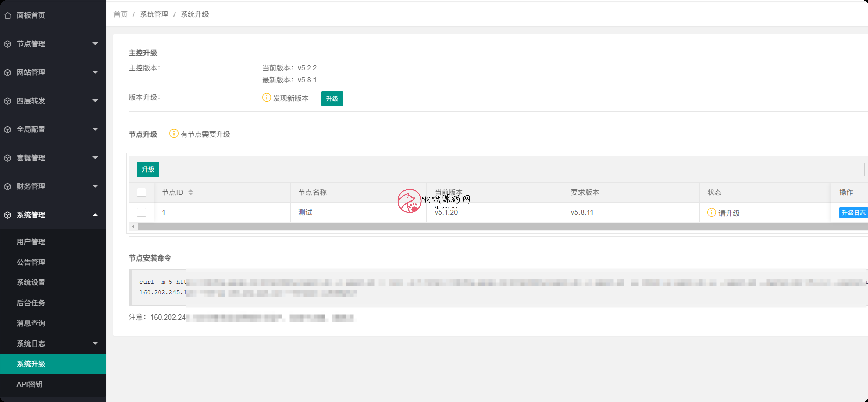Sort the table by 节点ID arrows
Viewport: 868px width, 402px height.
click(191, 192)
